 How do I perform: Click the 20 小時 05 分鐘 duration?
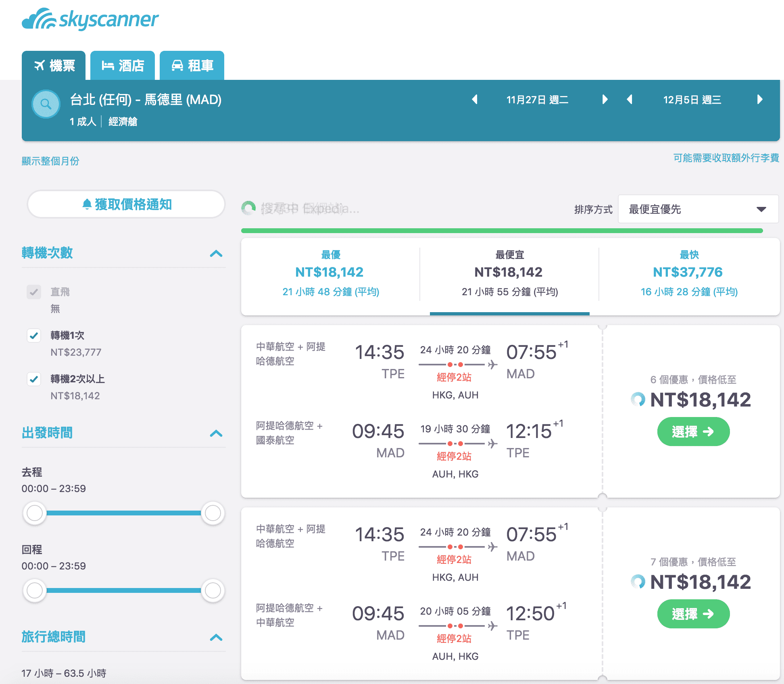coord(455,611)
